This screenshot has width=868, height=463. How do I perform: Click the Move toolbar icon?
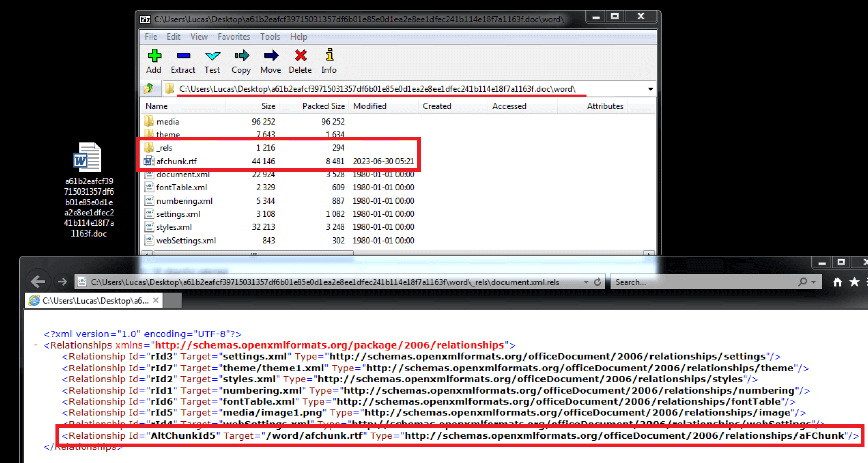270,61
